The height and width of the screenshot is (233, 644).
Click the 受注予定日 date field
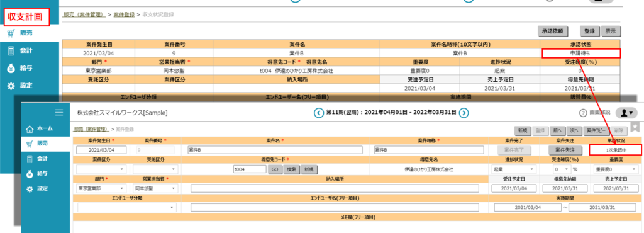click(x=514, y=188)
